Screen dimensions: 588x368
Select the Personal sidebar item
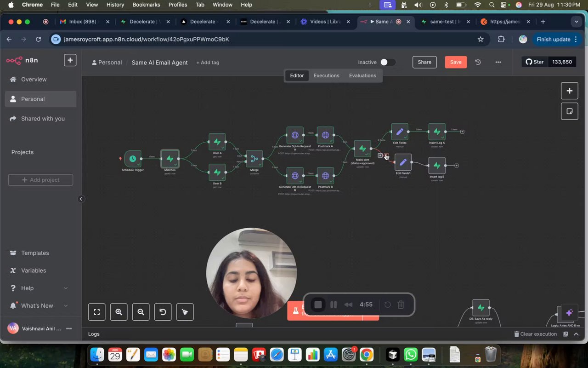coord(40,99)
